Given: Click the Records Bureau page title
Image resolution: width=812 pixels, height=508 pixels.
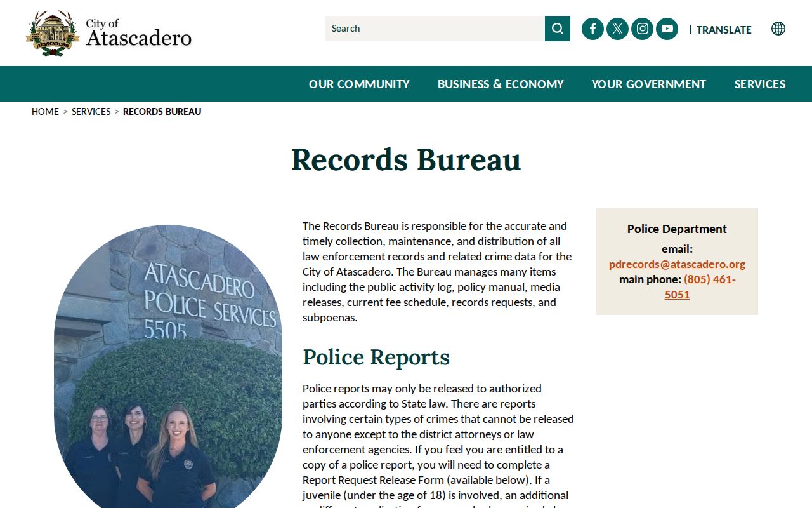Looking at the screenshot, I should tap(406, 159).
